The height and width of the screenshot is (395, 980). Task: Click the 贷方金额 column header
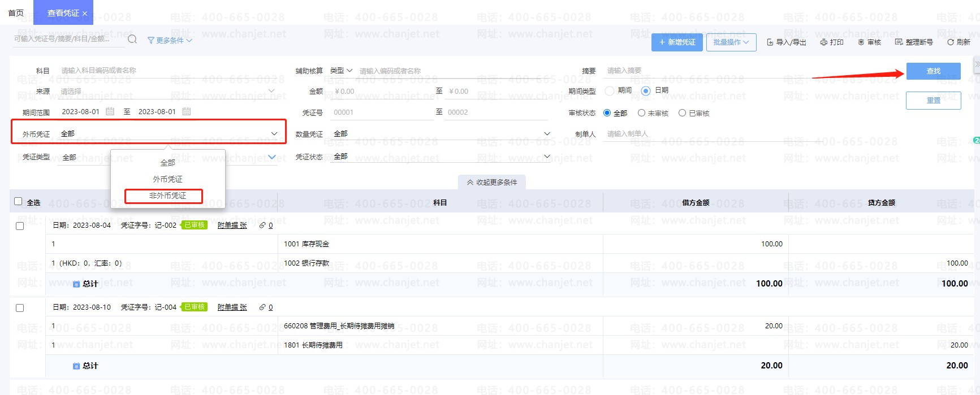(881, 202)
